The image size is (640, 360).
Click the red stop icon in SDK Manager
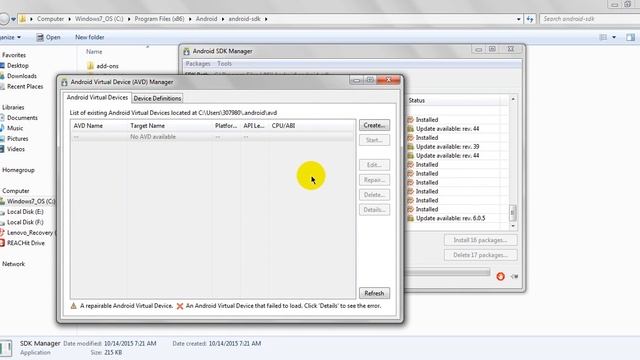pyautogui.click(x=500, y=276)
